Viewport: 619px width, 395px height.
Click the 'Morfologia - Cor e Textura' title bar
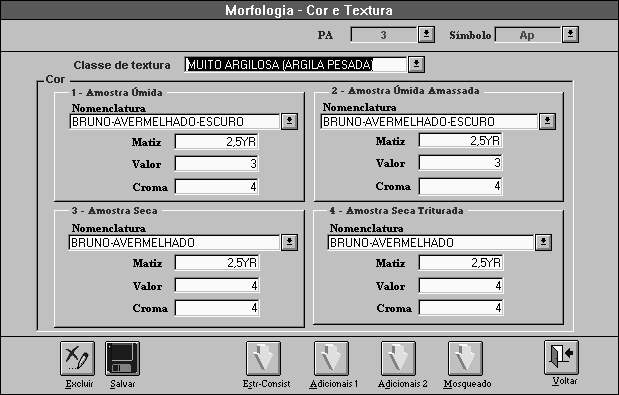309,10
